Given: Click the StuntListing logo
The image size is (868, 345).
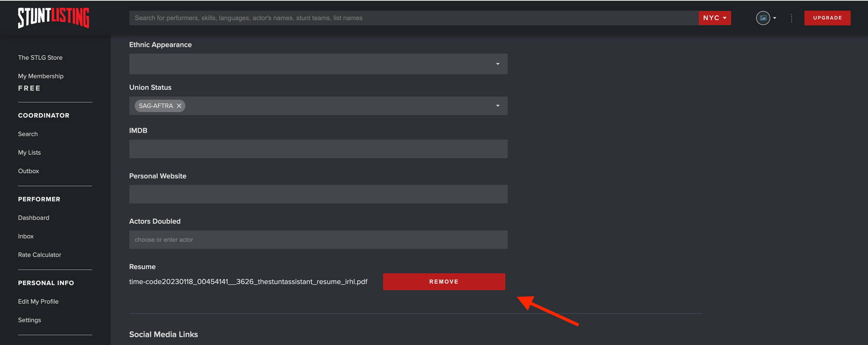Looking at the screenshot, I should (53, 18).
